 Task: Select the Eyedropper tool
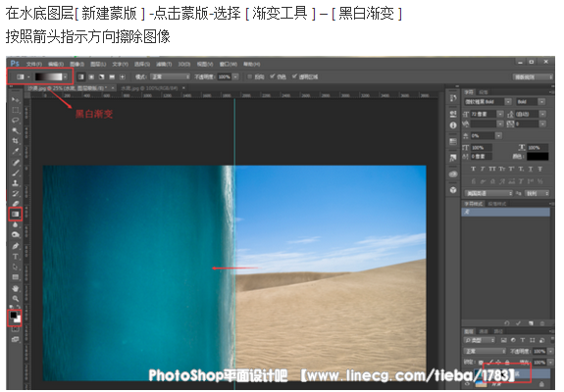click(x=15, y=152)
